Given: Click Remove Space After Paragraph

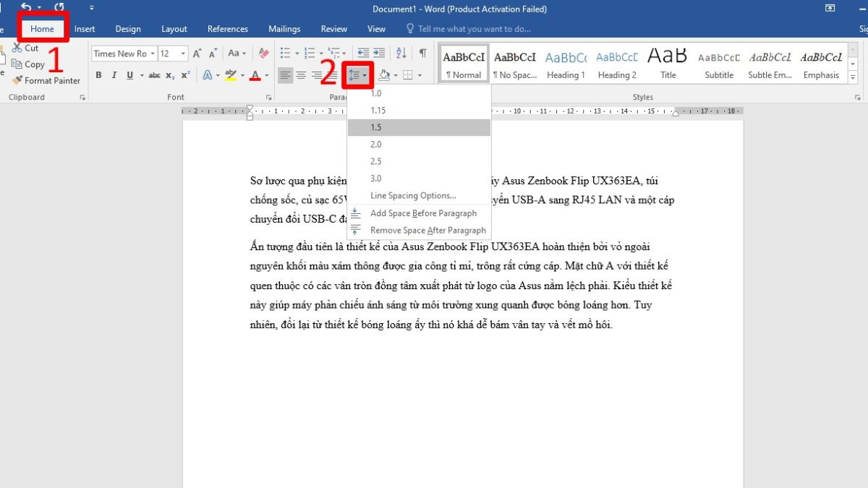Looking at the screenshot, I should 419,230.
